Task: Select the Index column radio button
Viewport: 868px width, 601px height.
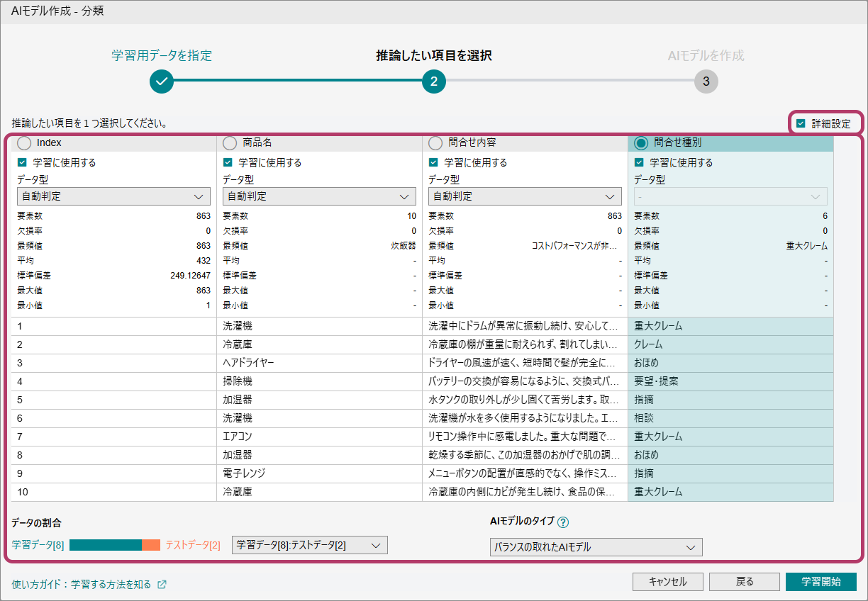Action: pyautogui.click(x=24, y=142)
